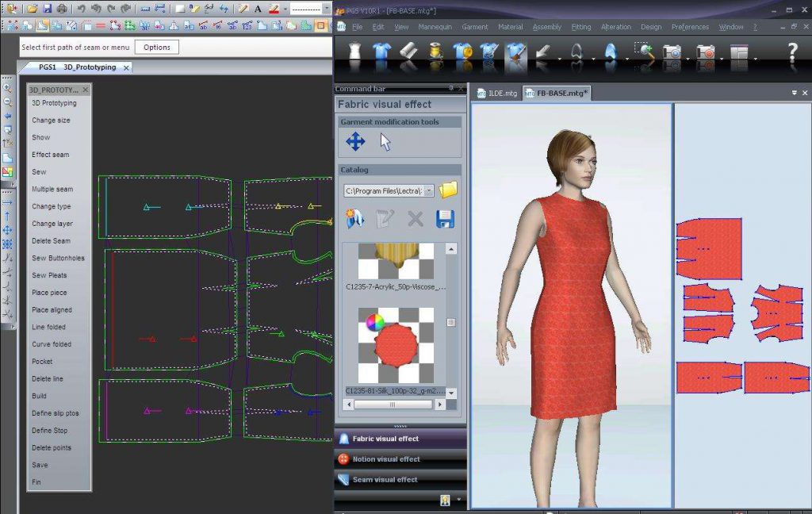The width and height of the screenshot is (812, 514).
Task: Expand the arrow beside the camera icon
Action: (x=688, y=58)
